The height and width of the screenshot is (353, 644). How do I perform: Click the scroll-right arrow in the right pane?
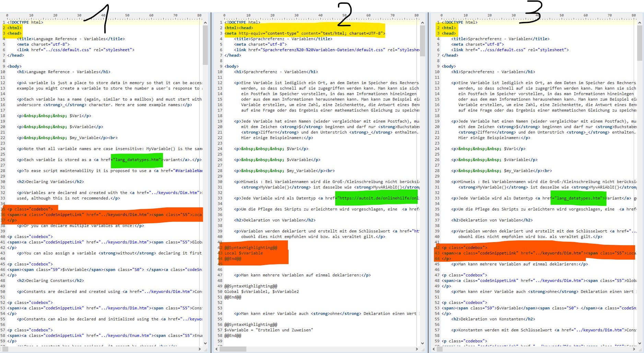click(x=634, y=349)
